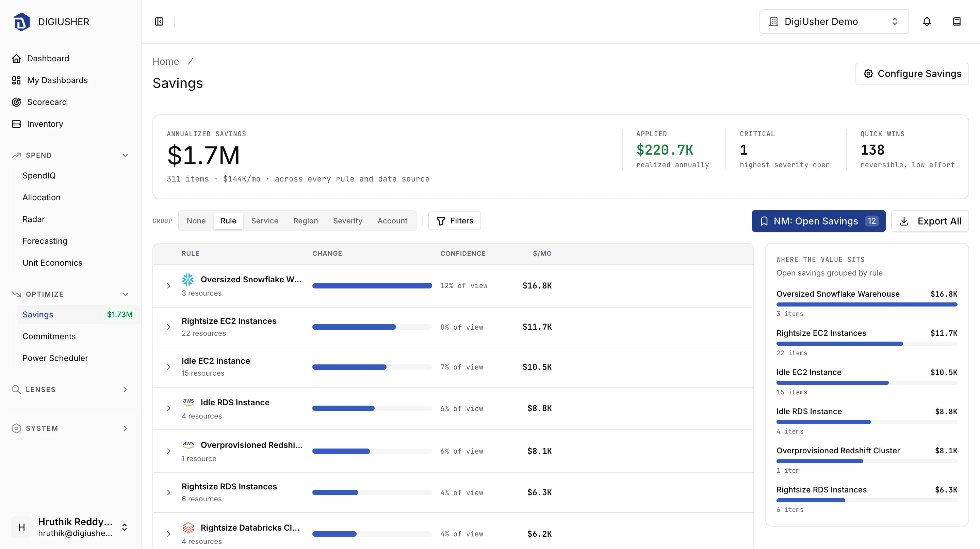The image size is (980, 549).
Task: Click the AWS icon on Idle RDS Instance row
Action: (188, 402)
